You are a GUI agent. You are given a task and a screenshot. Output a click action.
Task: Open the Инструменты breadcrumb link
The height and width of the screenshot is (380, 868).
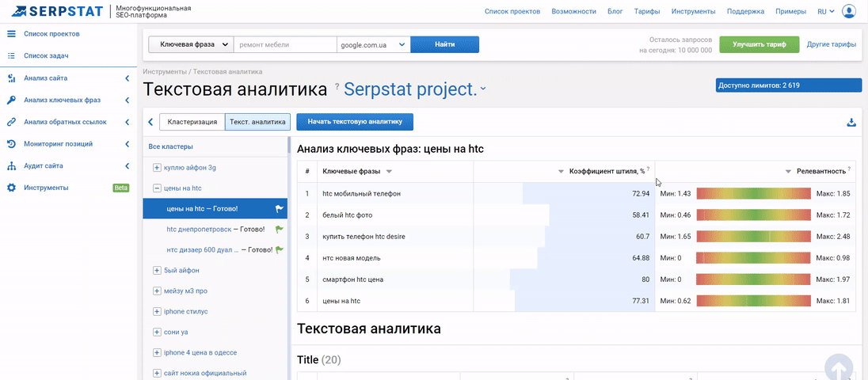[165, 72]
